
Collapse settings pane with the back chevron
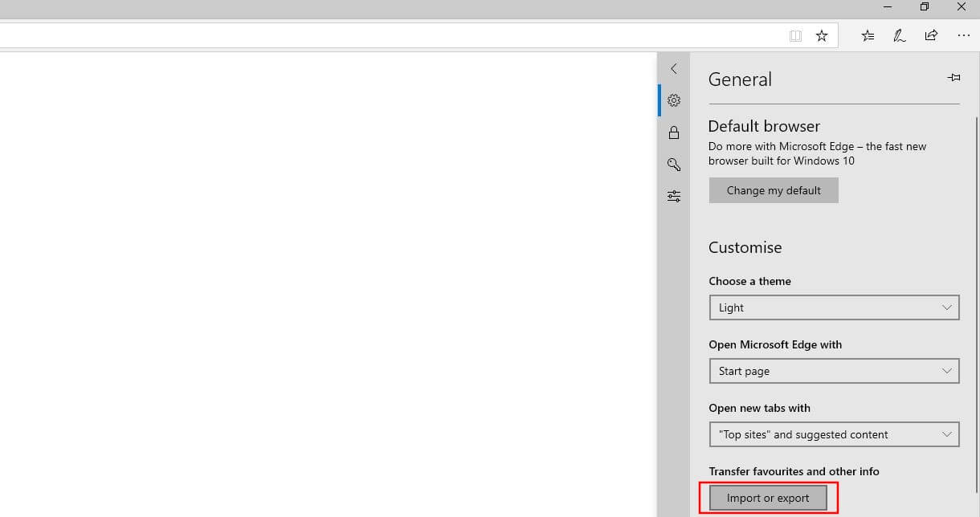[674, 69]
